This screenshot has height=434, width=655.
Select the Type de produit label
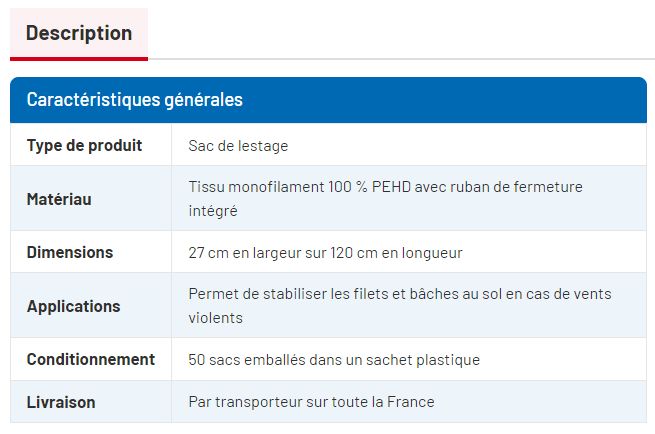(x=84, y=145)
